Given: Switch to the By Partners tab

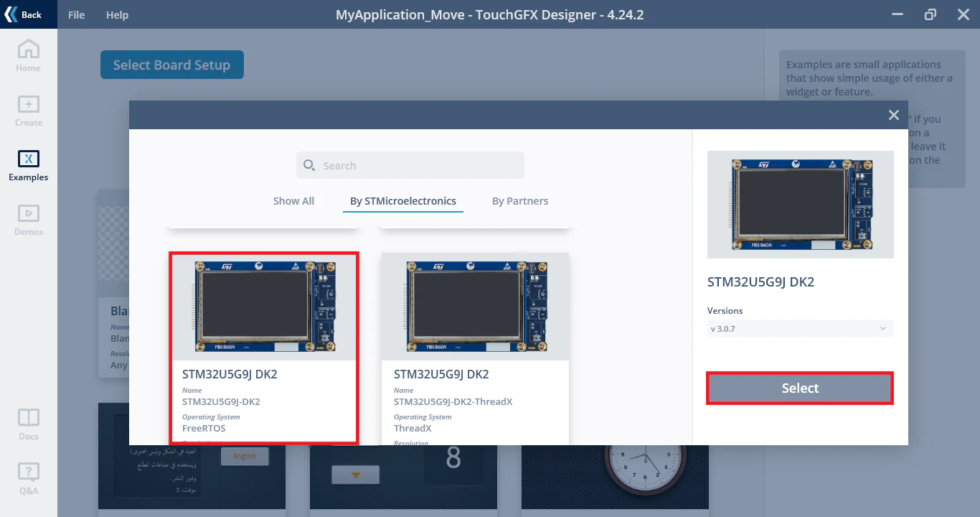Looking at the screenshot, I should click(520, 201).
